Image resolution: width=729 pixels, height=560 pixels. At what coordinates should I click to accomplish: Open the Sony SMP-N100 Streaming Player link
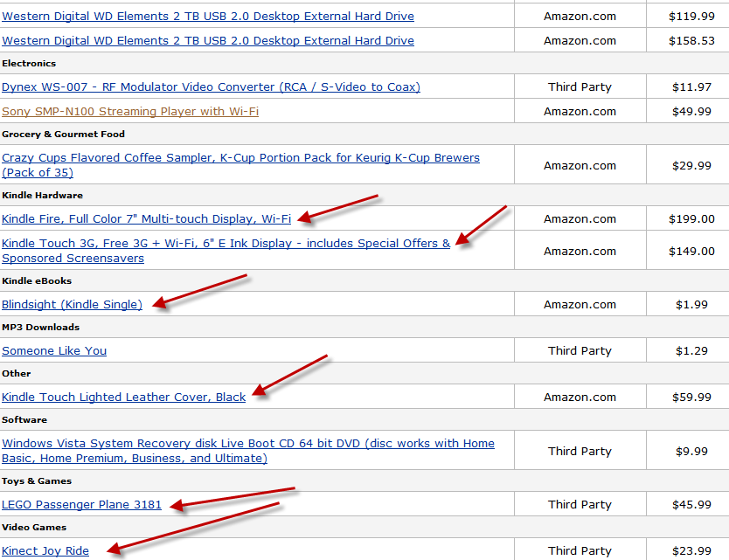(130, 112)
